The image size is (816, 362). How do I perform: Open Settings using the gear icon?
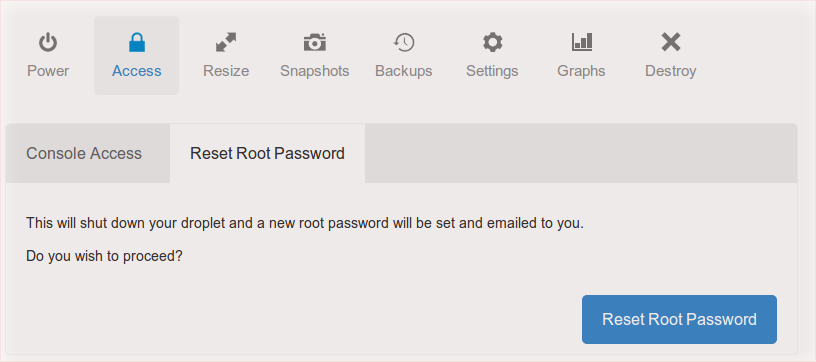coord(492,42)
